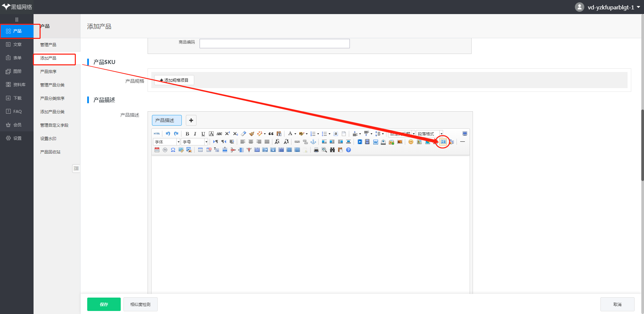This screenshot has width=644, height=314.
Task: Insert an emoticon with smiley icon
Action: click(411, 142)
